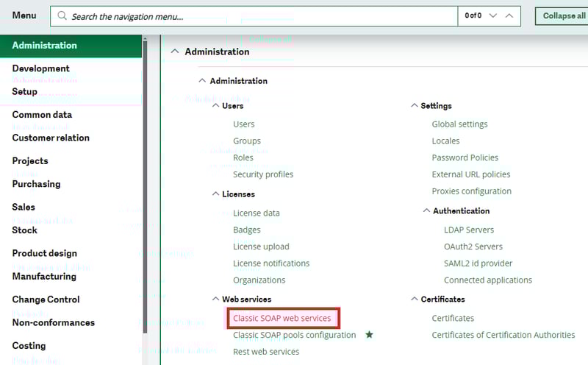Click the green favorite star icon
The image size is (588, 365).
point(370,335)
